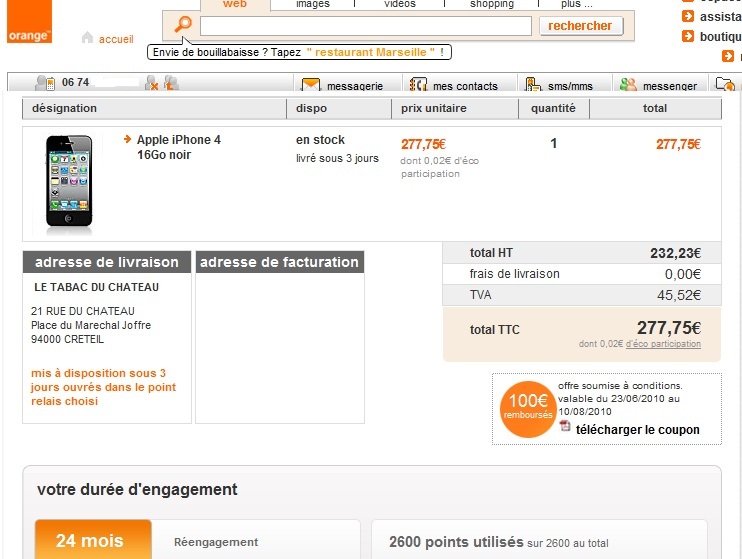Click the rechercher button
This screenshot has width=742, height=559.
(581, 26)
